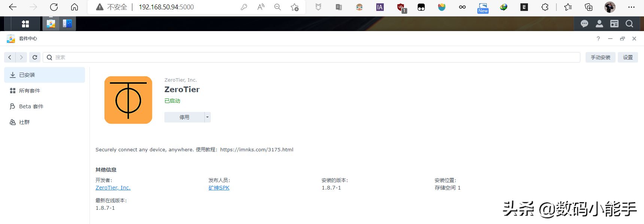
Task: Open the DSM main menu grid icon
Action: (25, 24)
